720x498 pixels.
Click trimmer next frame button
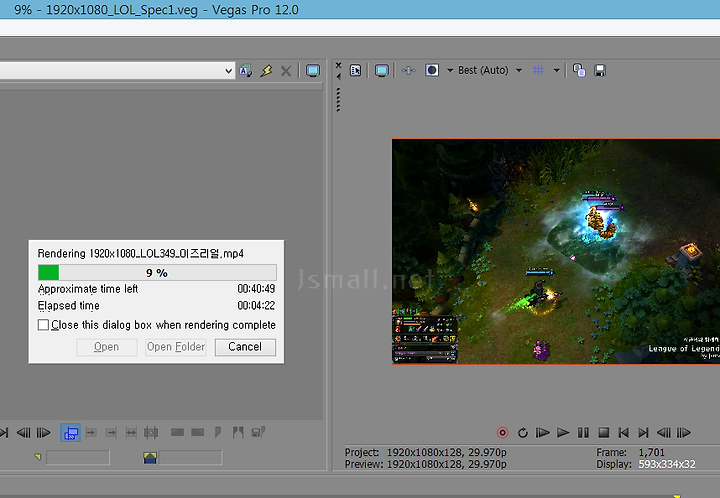pyautogui.click(x=43, y=432)
